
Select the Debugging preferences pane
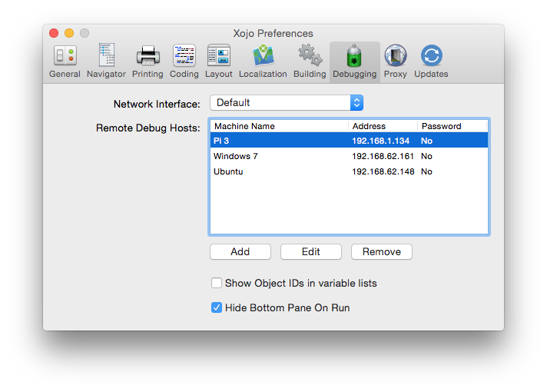[354, 62]
